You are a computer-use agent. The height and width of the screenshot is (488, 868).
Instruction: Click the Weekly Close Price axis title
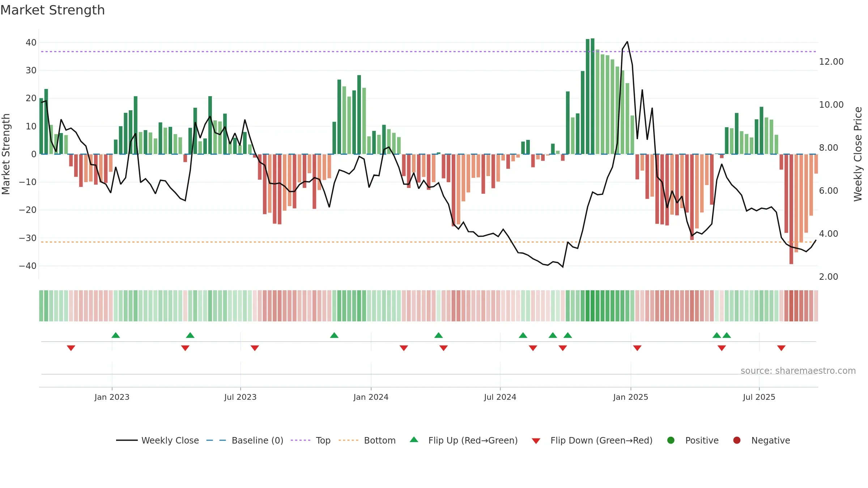pos(858,154)
